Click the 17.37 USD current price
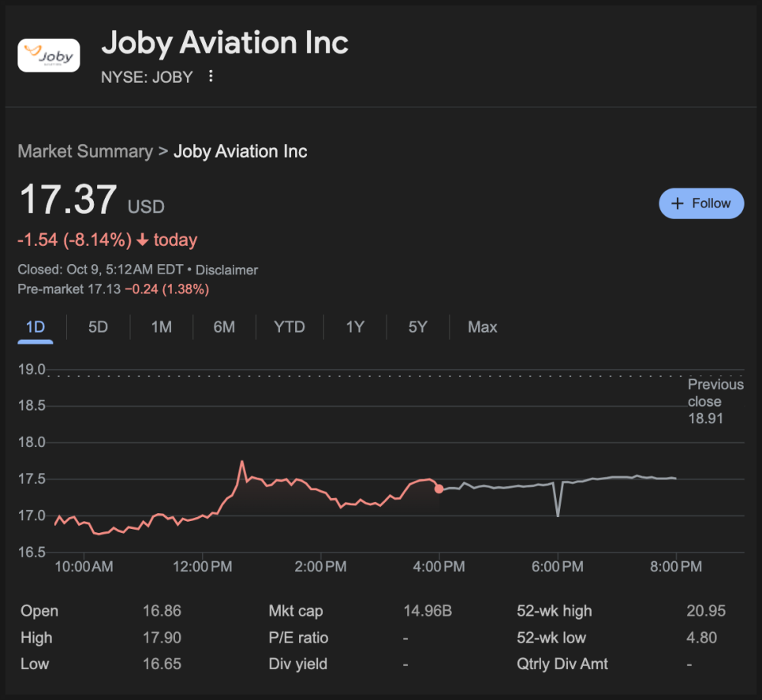The image size is (762, 700). 68,199
